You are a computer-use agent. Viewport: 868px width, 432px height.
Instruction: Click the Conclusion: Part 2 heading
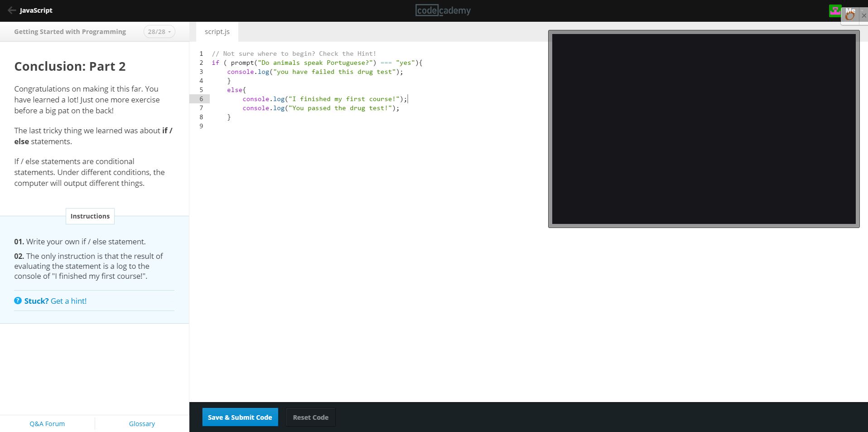click(70, 66)
